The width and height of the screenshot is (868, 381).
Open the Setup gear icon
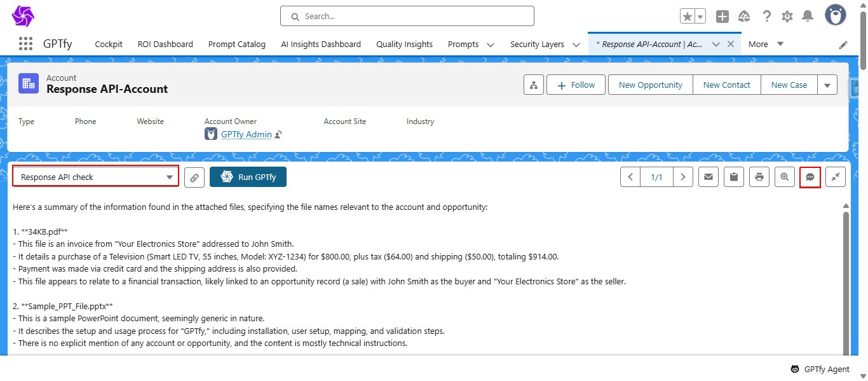(787, 17)
